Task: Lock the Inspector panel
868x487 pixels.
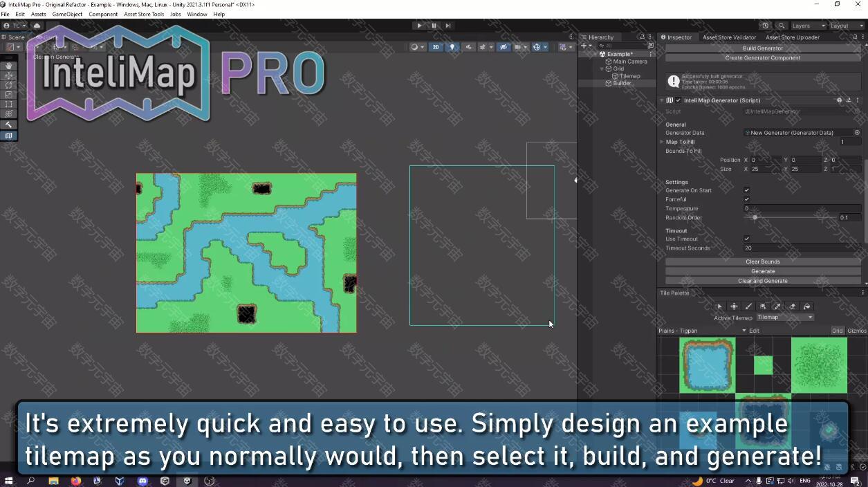Action: click(854, 37)
